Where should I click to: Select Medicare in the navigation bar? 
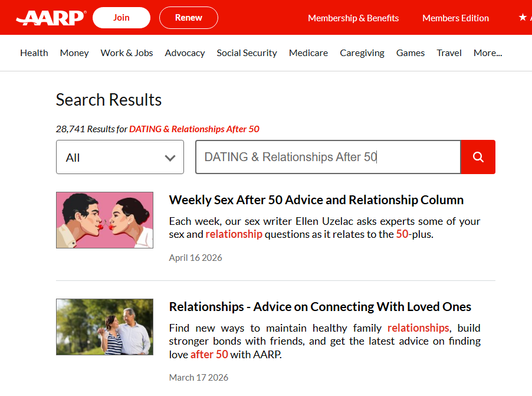308,53
